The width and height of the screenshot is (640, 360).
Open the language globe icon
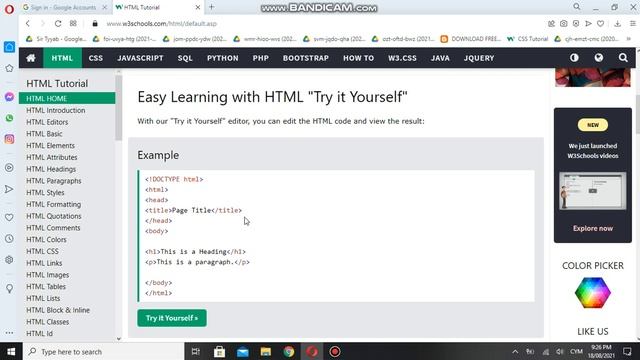pyautogui.click(x=599, y=58)
